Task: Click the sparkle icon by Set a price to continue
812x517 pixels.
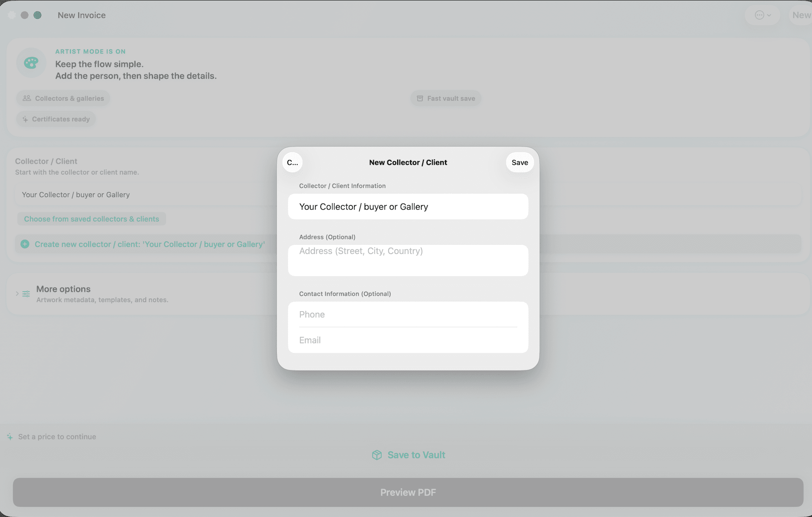Action: (x=10, y=437)
